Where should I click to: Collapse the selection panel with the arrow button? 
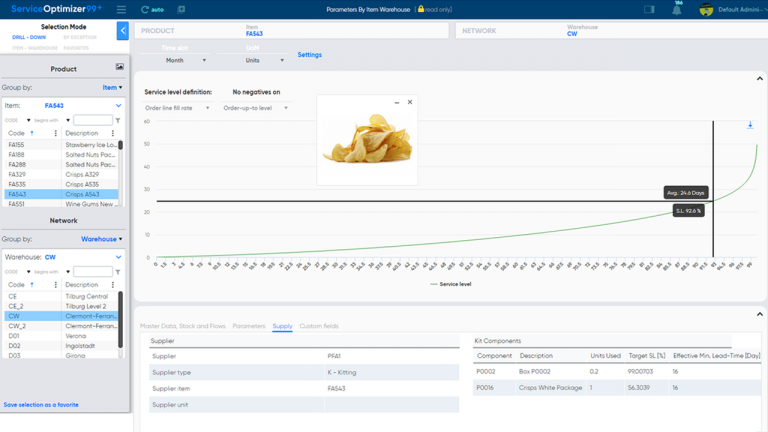tap(122, 31)
